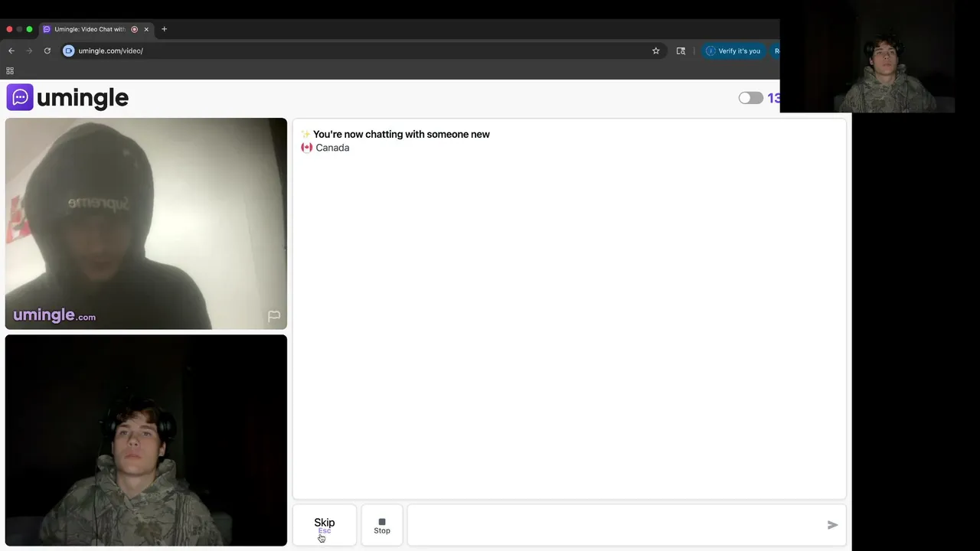Open a new browser tab
The image size is (980, 551).
[x=164, y=29]
